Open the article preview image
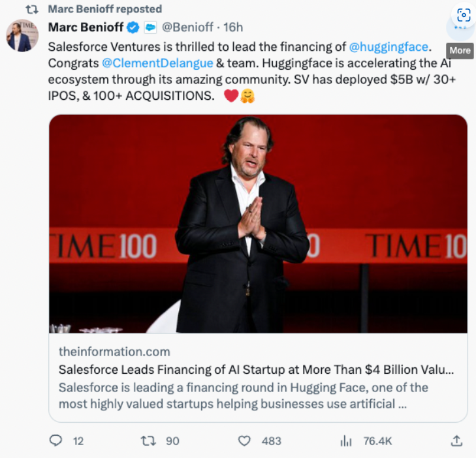 click(258, 224)
